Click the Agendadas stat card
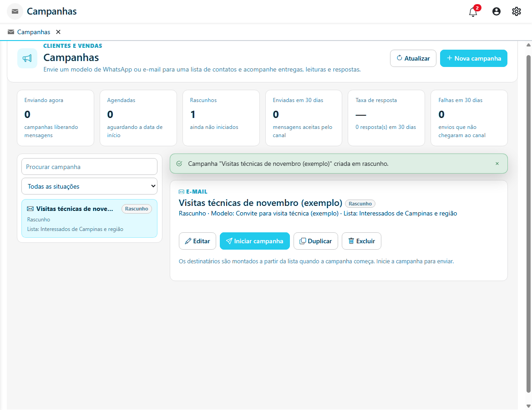This screenshot has width=532, height=410. (138, 118)
